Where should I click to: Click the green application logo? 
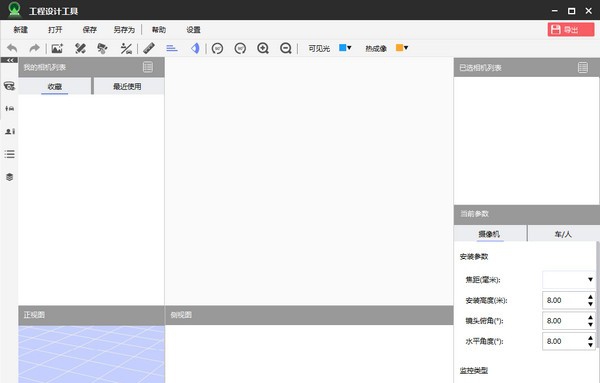point(15,9)
